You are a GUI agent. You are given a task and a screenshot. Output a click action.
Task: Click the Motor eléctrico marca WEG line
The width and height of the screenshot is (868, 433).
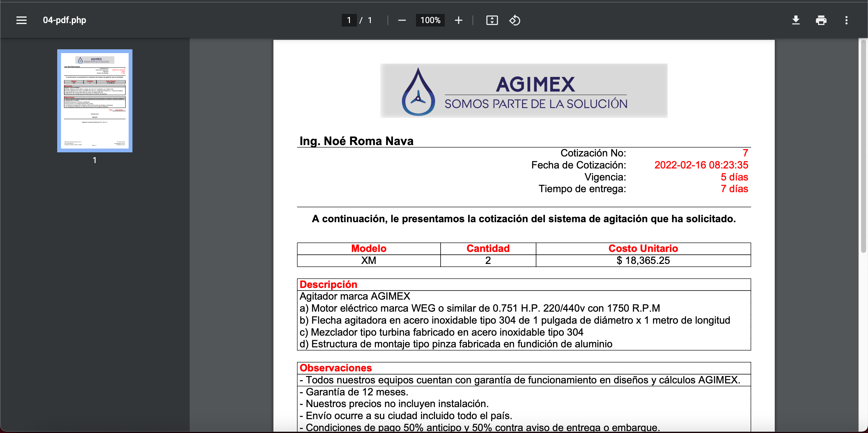point(480,308)
